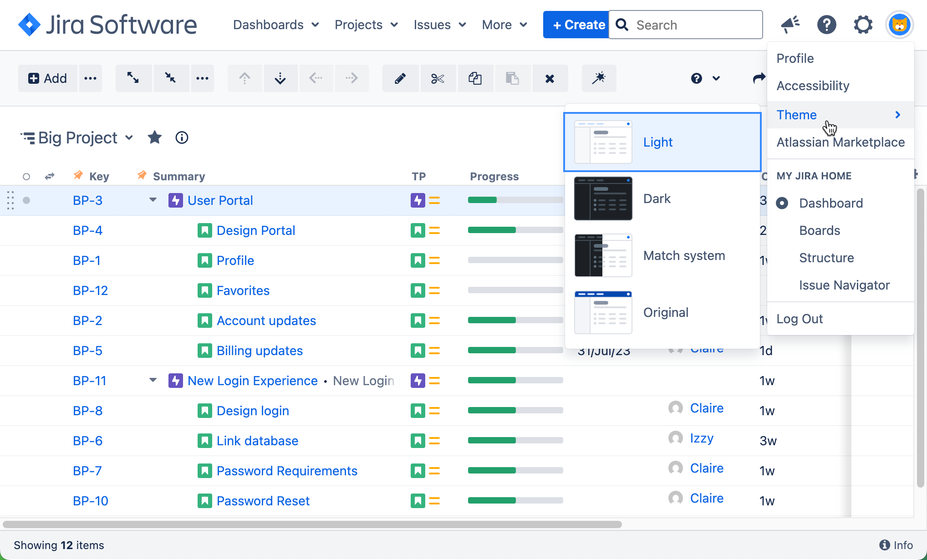Open the BP-11 New Login Experience issue
927x560 pixels.
click(252, 381)
